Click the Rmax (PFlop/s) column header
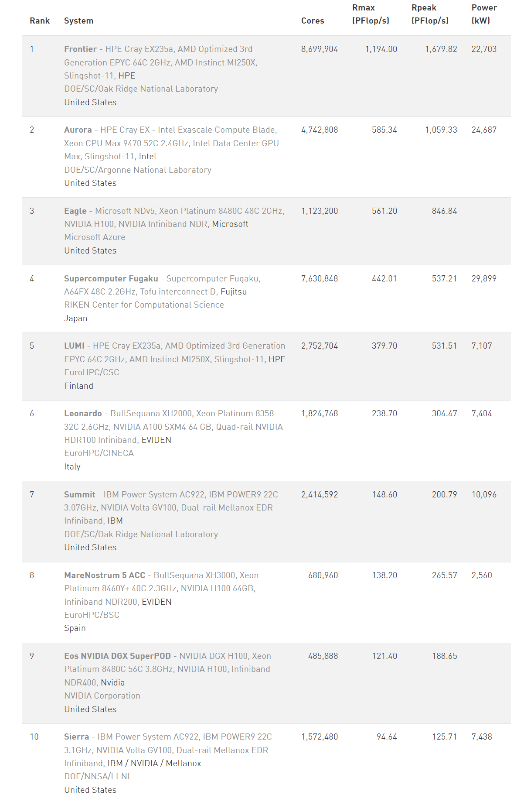Screen dimensions: 517x812 pos(371,14)
